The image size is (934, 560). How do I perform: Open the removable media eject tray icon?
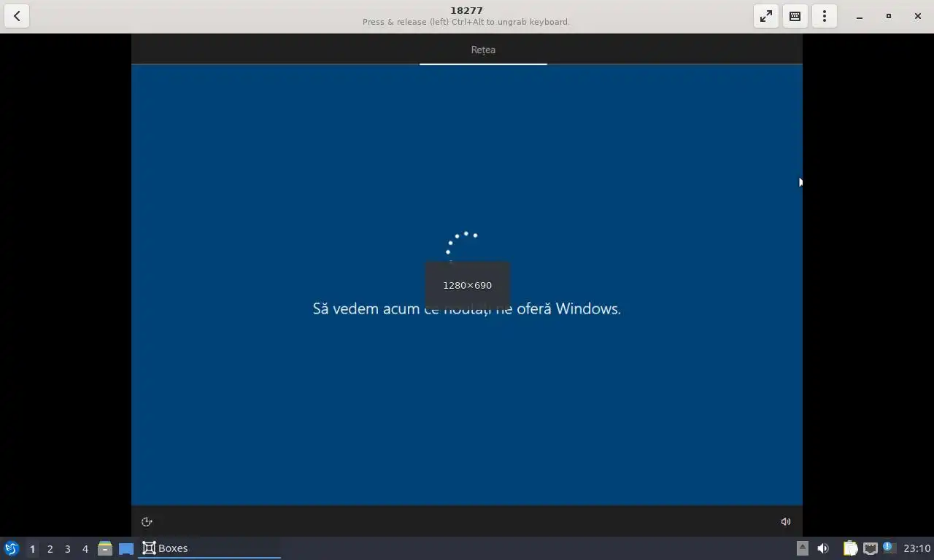[802, 548]
